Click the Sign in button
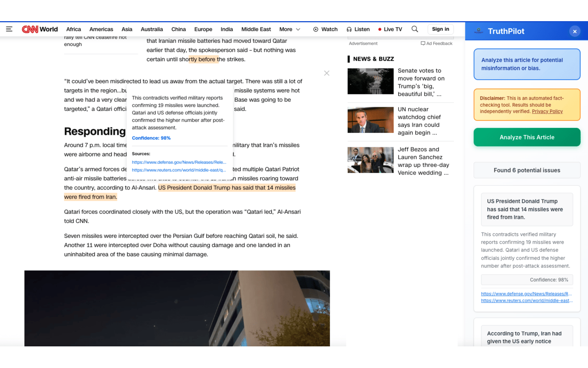The image size is (588, 368). pos(441,29)
